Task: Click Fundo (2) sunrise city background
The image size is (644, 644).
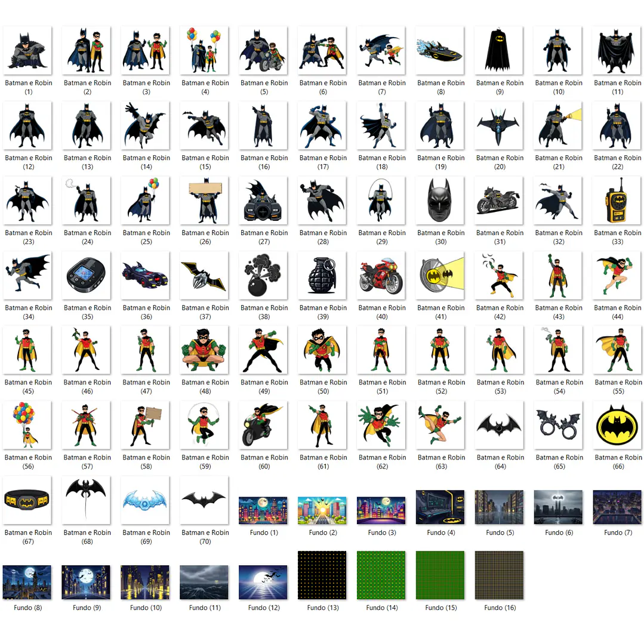Action: tap(322, 510)
